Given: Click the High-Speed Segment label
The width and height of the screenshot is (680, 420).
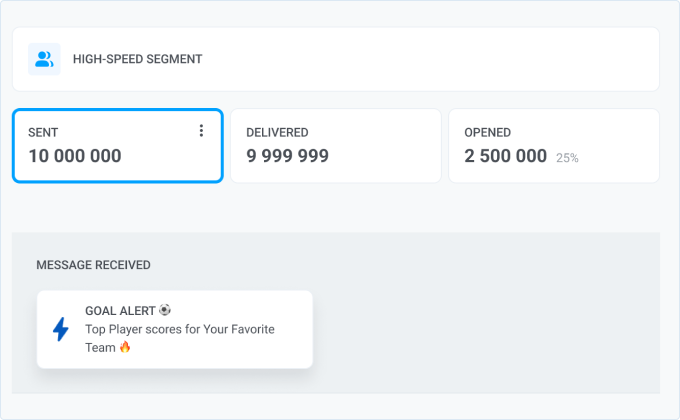Looking at the screenshot, I should pos(137,59).
